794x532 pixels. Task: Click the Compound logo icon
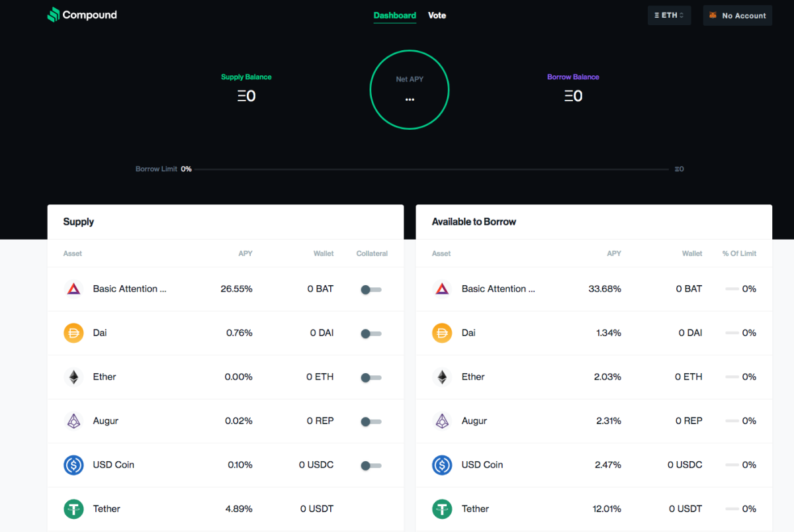(54, 15)
